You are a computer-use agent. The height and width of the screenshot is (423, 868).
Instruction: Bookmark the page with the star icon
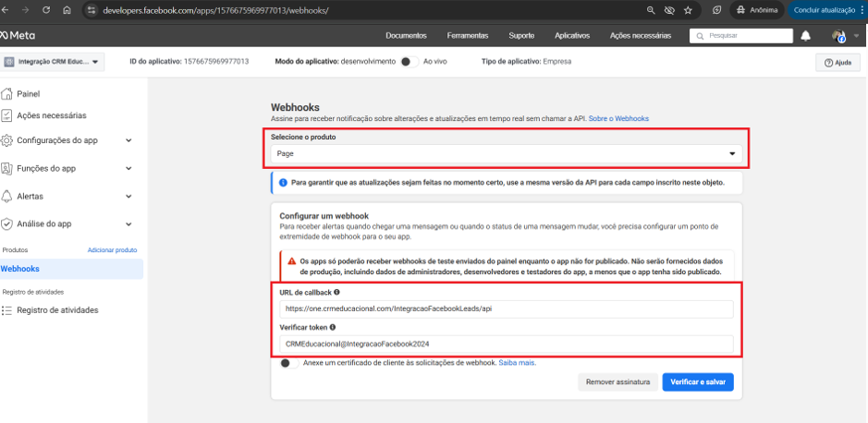688,10
